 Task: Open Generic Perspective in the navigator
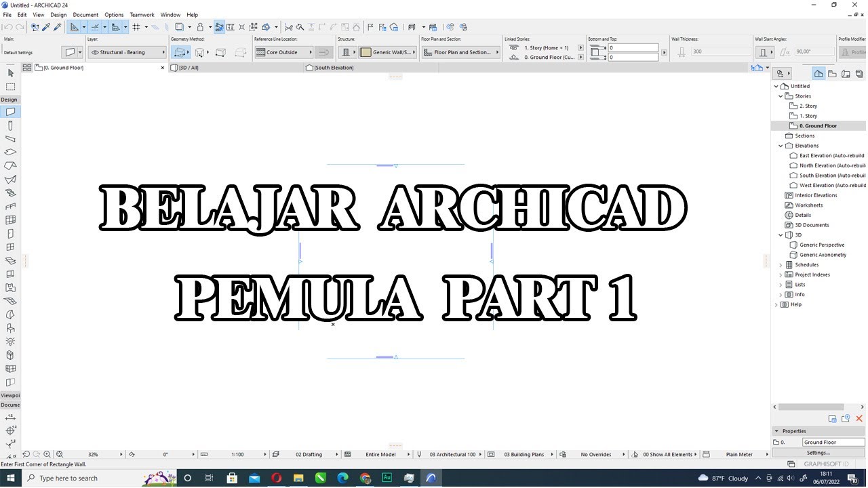[x=822, y=245]
